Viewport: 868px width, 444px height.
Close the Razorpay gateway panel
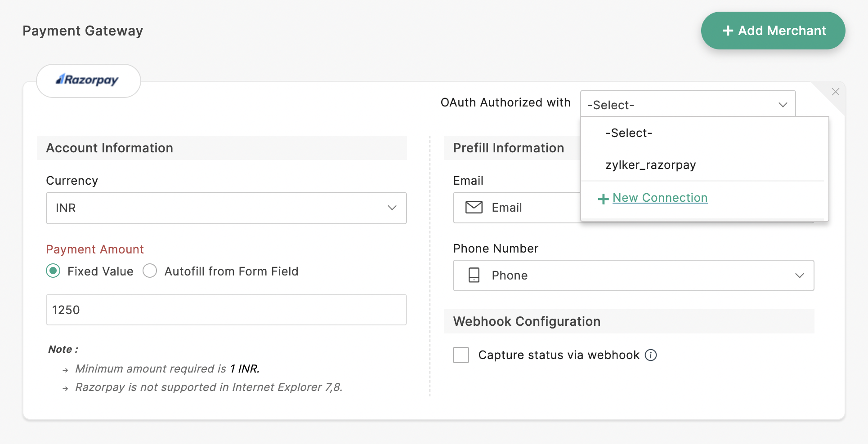coord(836,92)
